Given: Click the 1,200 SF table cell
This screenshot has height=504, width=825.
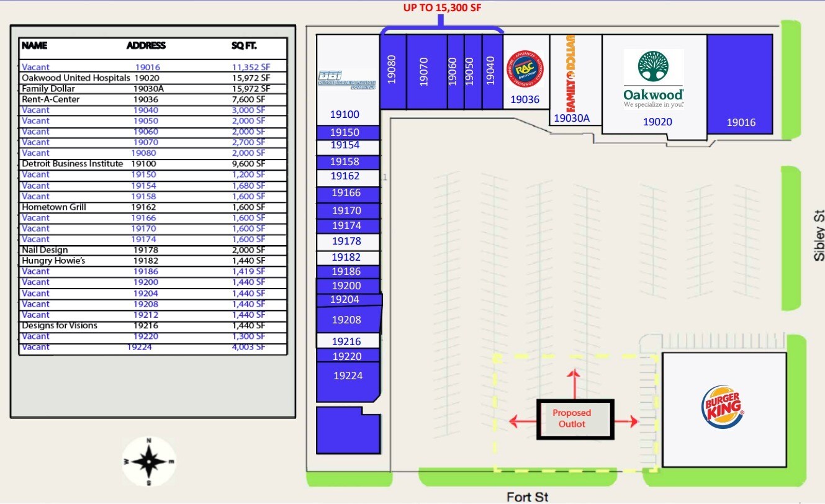Looking at the screenshot, I should pyautogui.click(x=248, y=174).
